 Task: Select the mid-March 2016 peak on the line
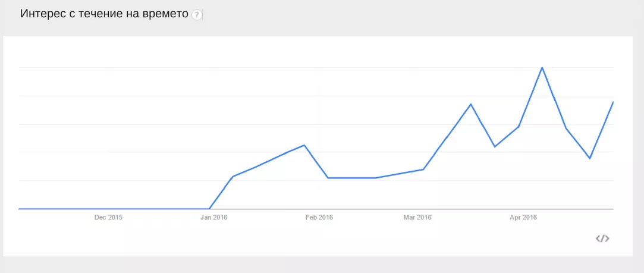click(x=471, y=105)
